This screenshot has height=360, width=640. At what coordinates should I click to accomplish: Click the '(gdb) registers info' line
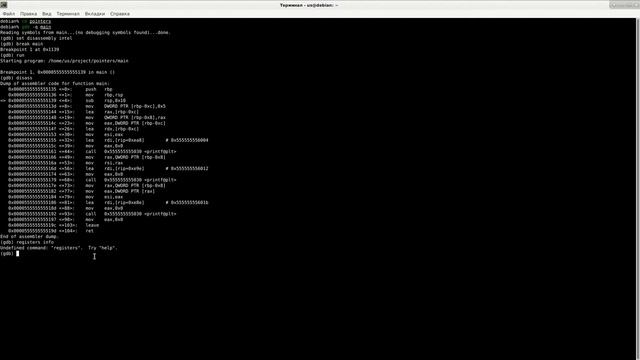click(x=27, y=242)
